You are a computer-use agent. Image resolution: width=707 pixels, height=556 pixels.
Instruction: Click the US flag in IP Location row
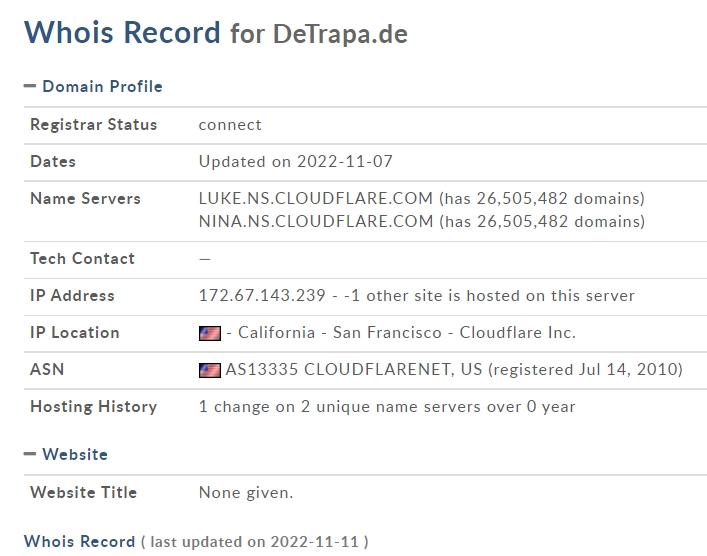pos(210,333)
